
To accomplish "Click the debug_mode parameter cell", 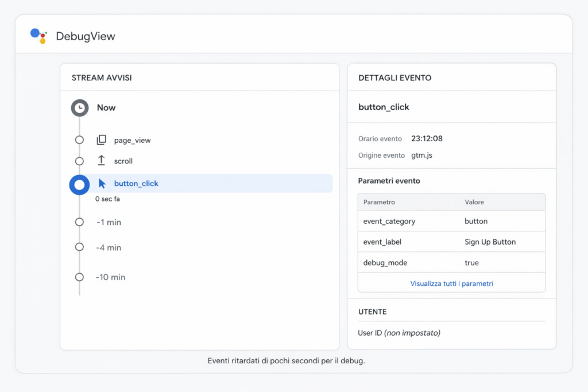I will [x=385, y=263].
